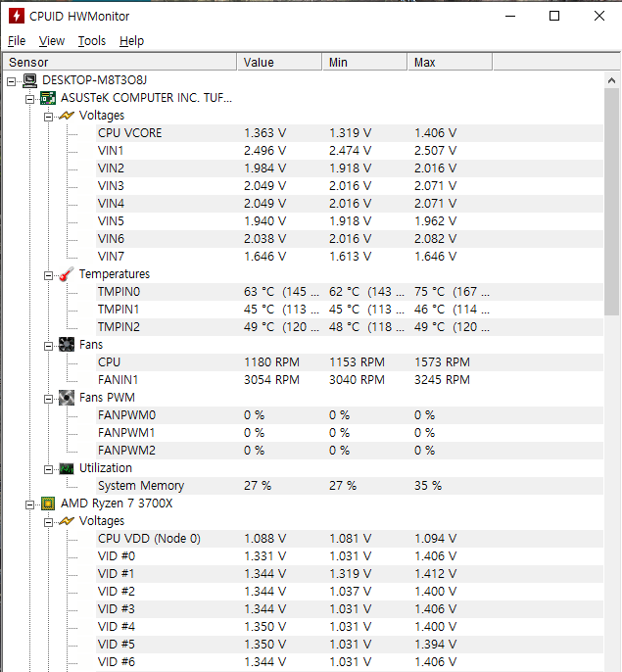Collapse the DESKTOP-M8T3O8J root node
Viewport: 622px width, 672px height.
[12, 81]
